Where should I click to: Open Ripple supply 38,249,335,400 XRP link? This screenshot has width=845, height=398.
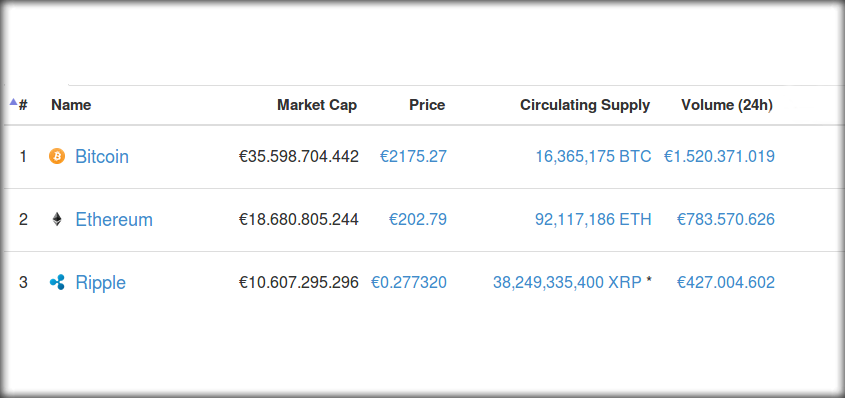(567, 282)
